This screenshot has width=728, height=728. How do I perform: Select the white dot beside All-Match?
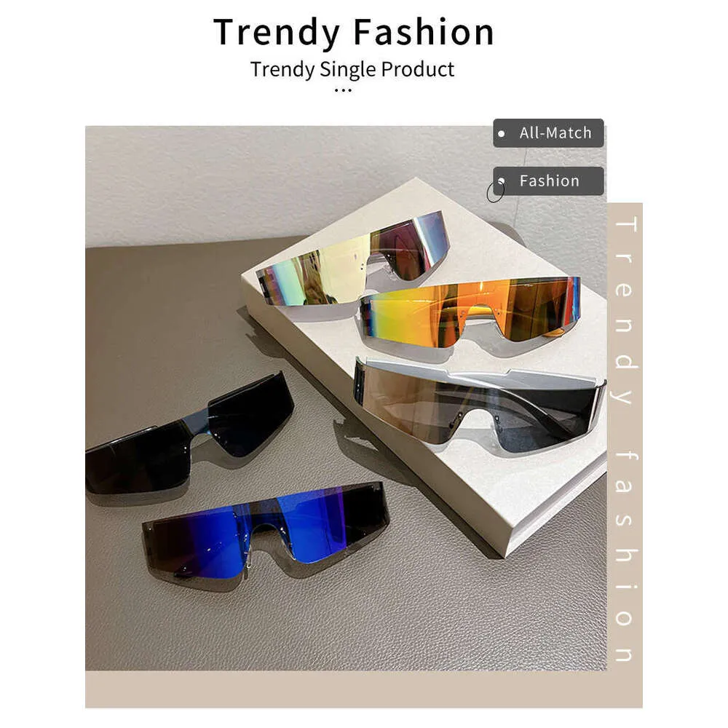coord(502,134)
